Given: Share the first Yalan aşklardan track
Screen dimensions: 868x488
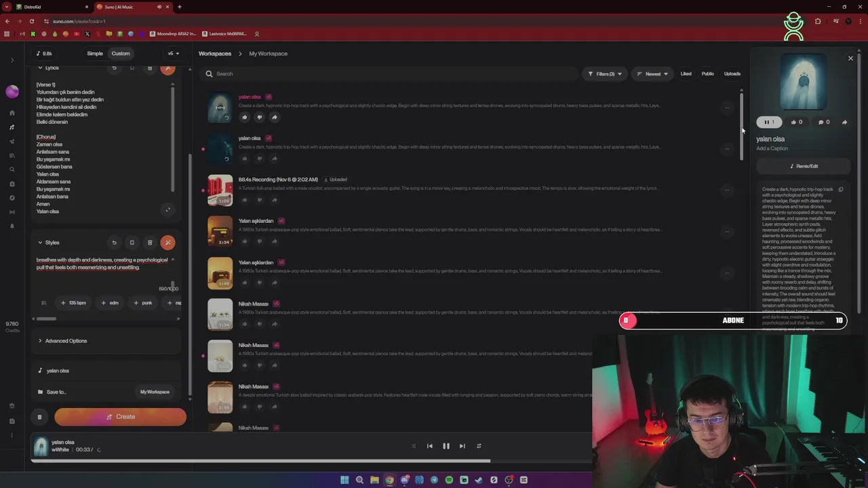Looking at the screenshot, I should (x=275, y=241).
